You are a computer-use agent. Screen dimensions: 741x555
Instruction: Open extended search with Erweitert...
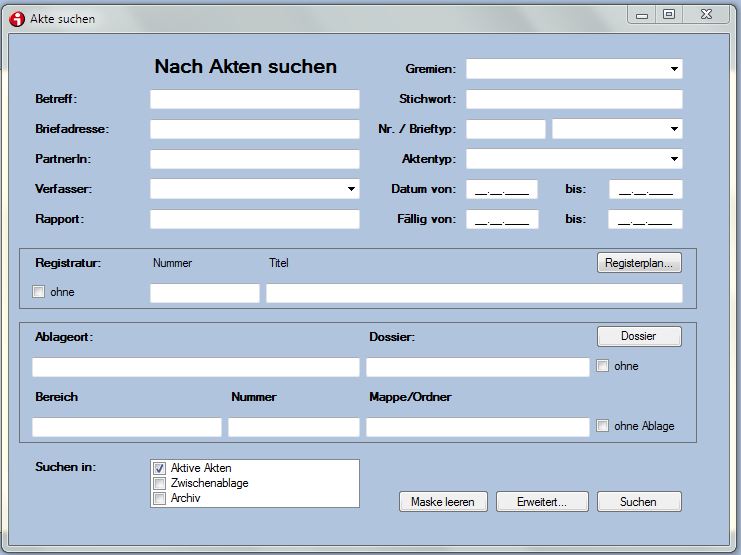541,502
